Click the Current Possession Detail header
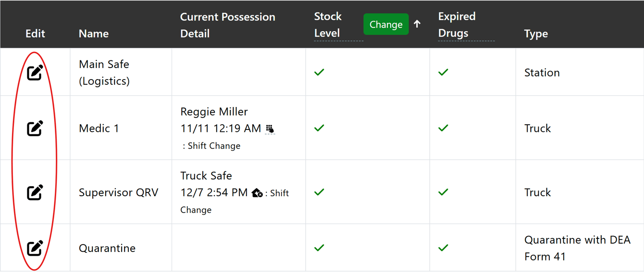Viewport: 644px width, 272px height. (x=227, y=25)
